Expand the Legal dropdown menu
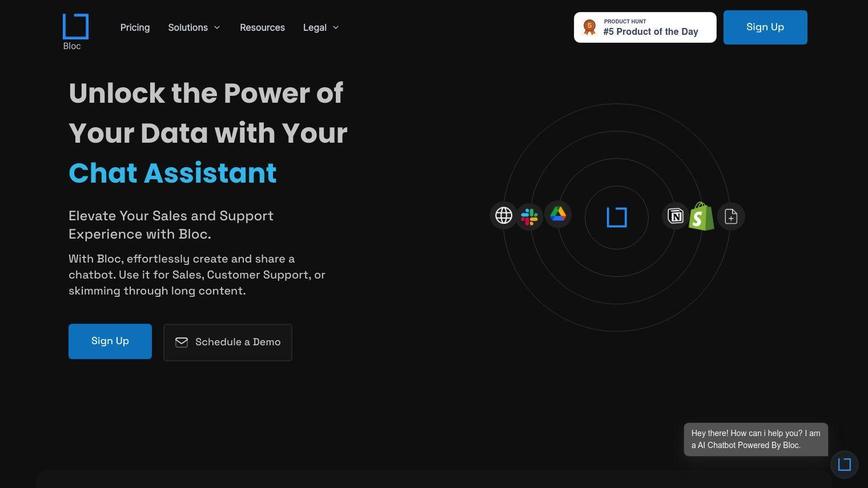Viewport: 868px width, 488px height. pyautogui.click(x=321, y=27)
